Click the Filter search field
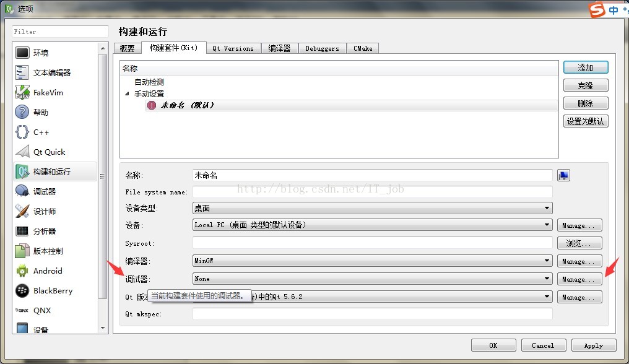 pyautogui.click(x=60, y=32)
